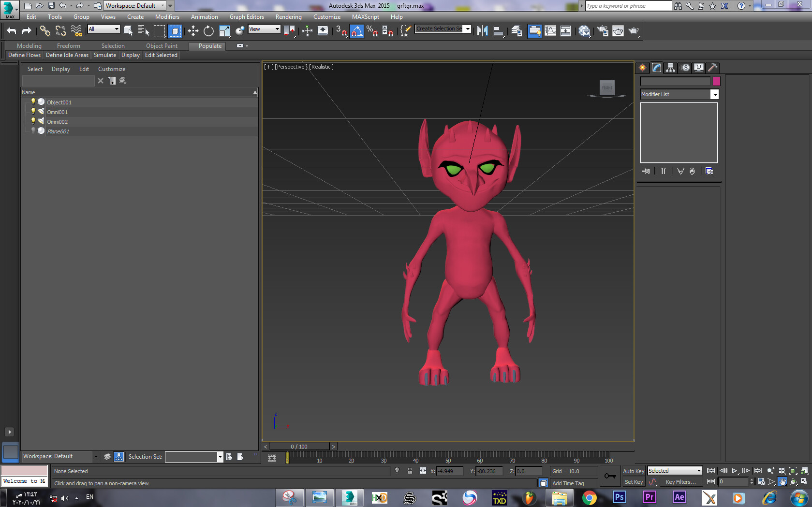Open the View reference coordinate dropdown
The image size is (812, 507).
coord(264,29)
